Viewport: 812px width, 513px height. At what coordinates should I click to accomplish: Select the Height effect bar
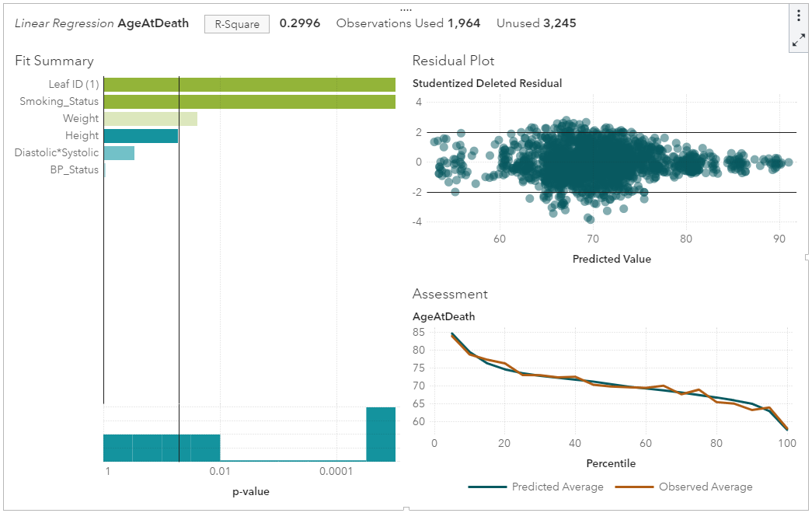141,136
